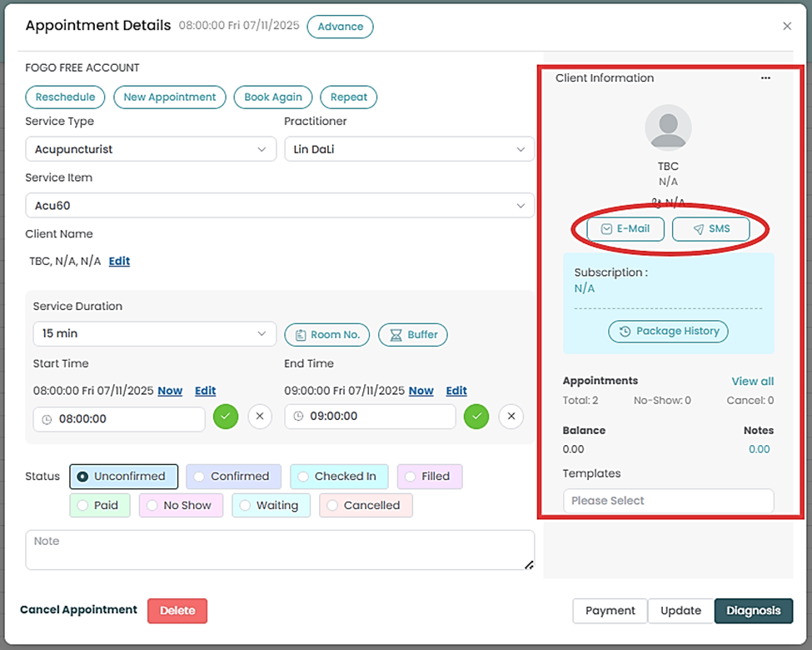The height and width of the screenshot is (650, 812).
Task: Clear start time with X icon
Action: pos(260,417)
